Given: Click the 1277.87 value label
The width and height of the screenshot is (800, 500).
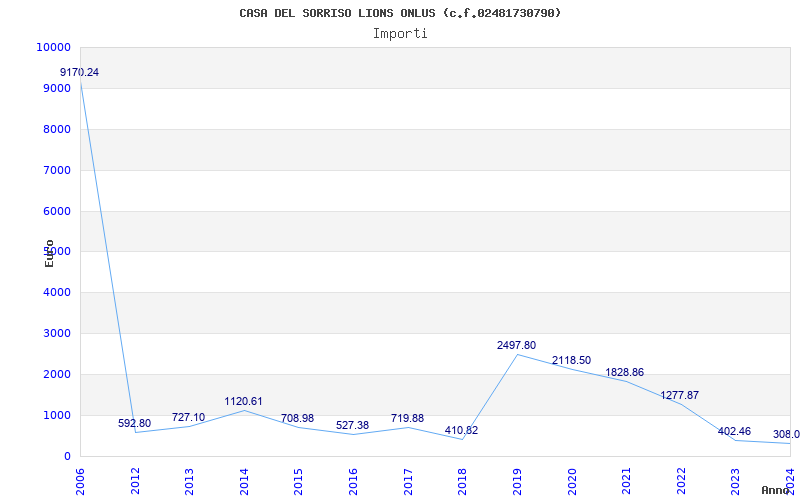Looking at the screenshot, I should [x=680, y=395].
